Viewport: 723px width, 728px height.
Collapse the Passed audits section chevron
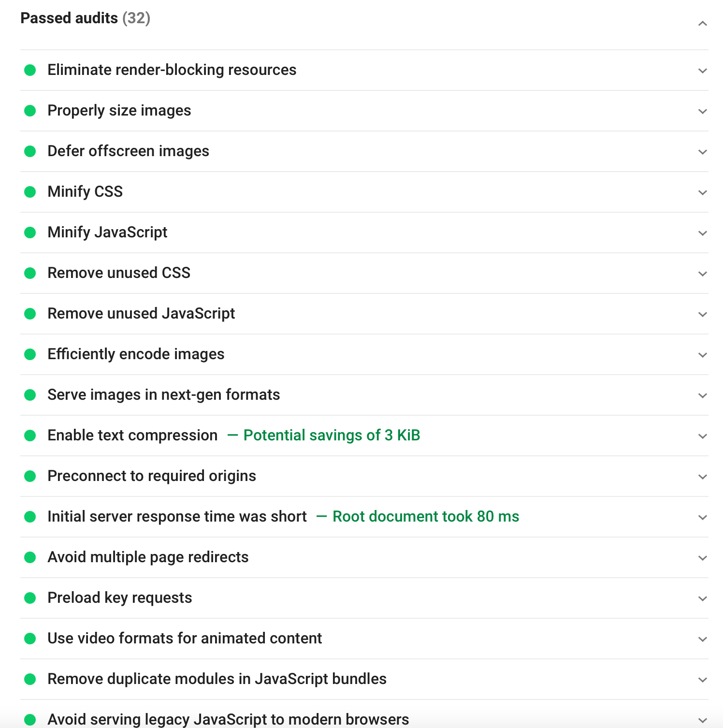(x=703, y=23)
